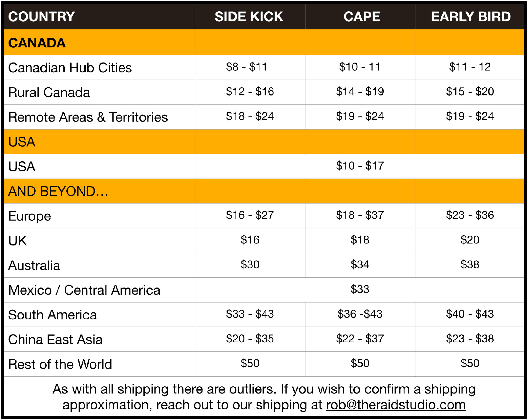Click the SIDE KICK column header
Screen dimensions: 528x420
coord(249,17)
